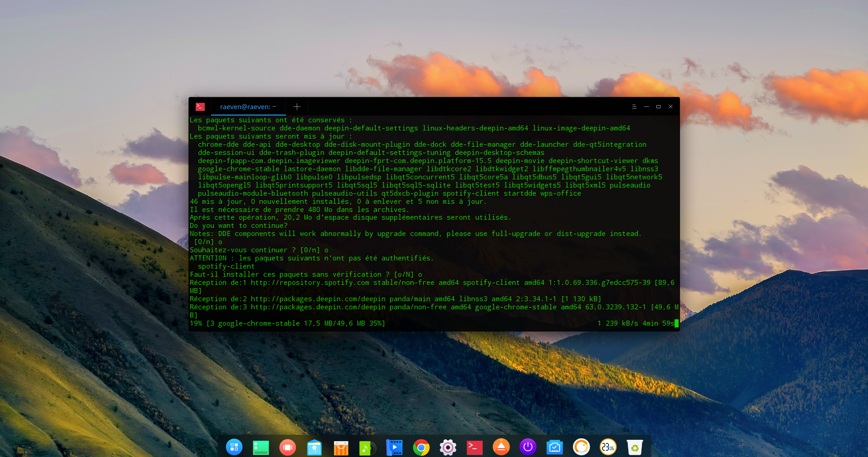Click the Terminal icon in the dock
Screen dimensions: 868x457
pyautogui.click(x=475, y=447)
